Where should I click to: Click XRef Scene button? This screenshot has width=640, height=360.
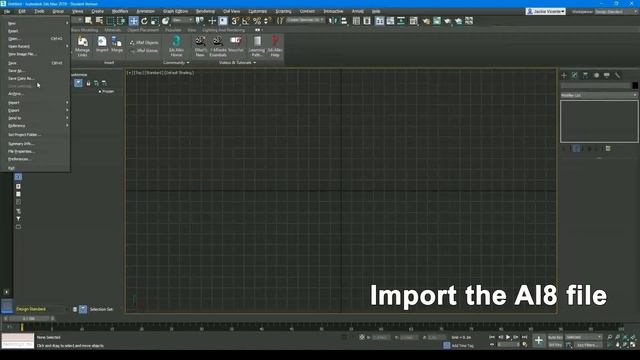click(x=144, y=51)
